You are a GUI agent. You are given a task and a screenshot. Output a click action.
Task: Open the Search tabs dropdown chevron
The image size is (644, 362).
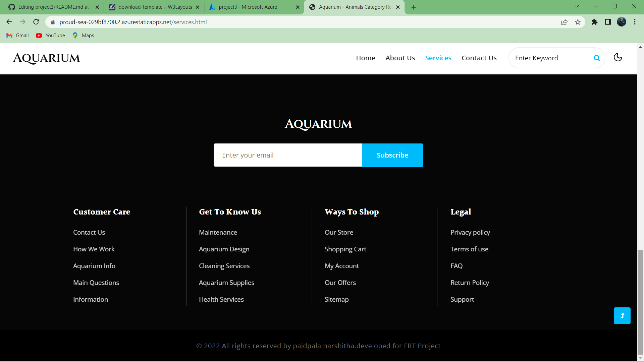point(576,6)
